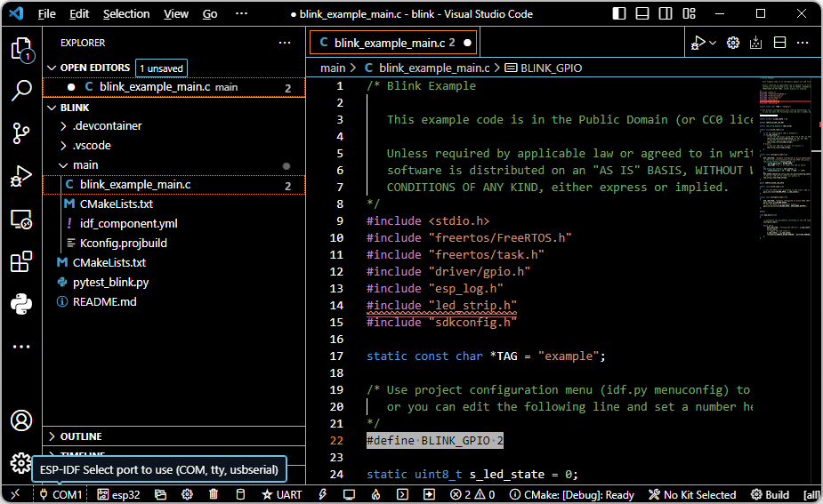Screen dimensions: 823x504
Task: Expand the .vscode folder
Action: pyautogui.click(x=173, y=145)
